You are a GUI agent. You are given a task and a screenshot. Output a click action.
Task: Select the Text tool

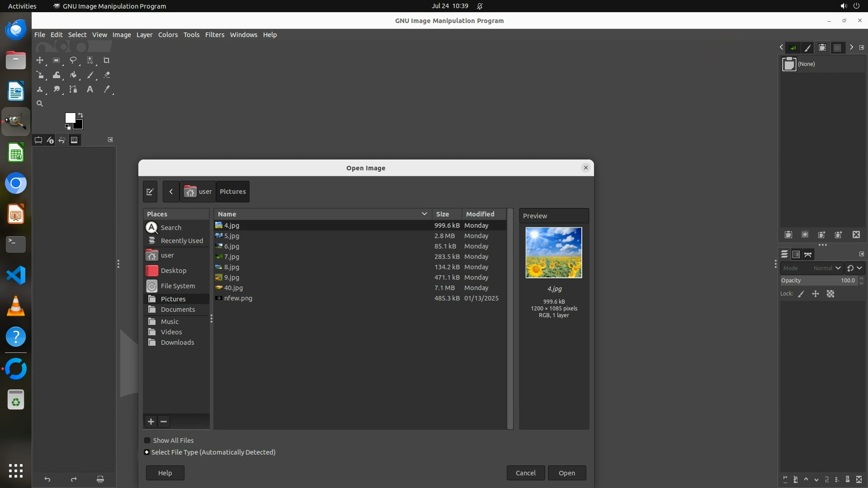[90, 89]
